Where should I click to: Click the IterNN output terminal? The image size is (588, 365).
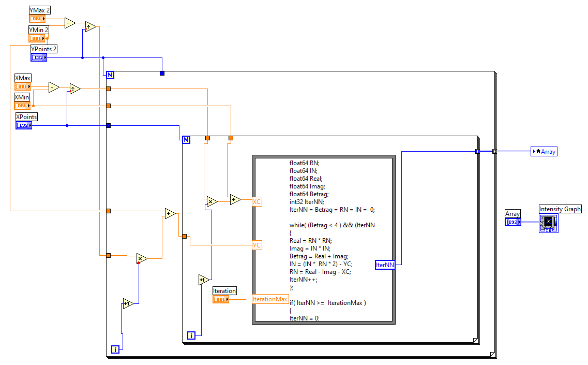385,265
